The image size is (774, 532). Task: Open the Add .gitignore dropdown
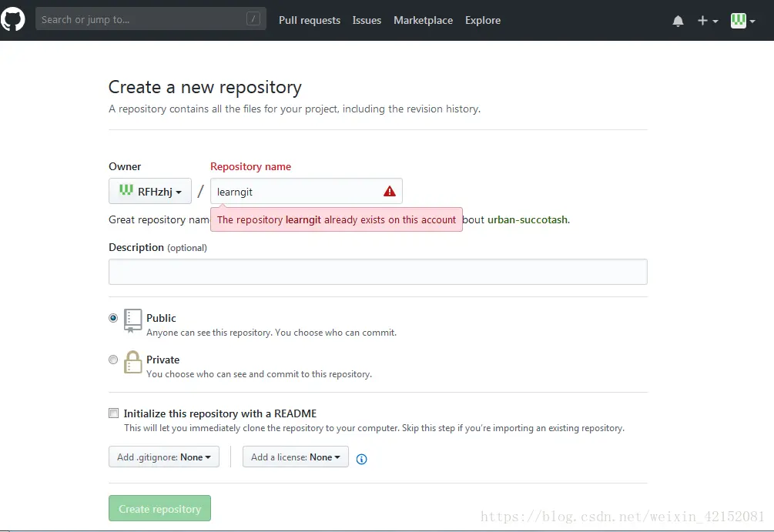point(164,457)
